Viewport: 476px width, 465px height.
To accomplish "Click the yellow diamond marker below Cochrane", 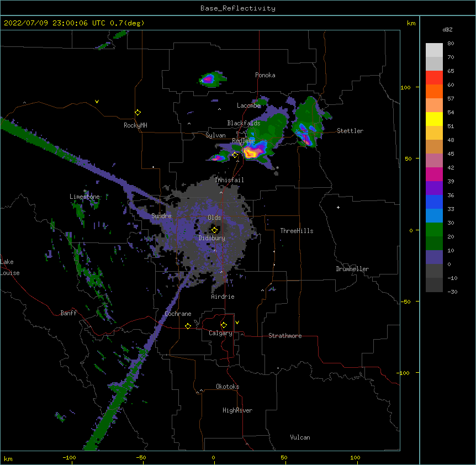I will [188, 326].
